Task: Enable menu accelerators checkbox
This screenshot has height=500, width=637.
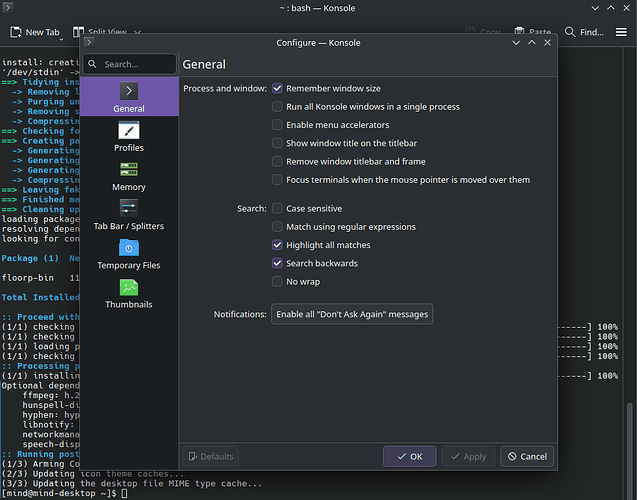Action: point(277,125)
